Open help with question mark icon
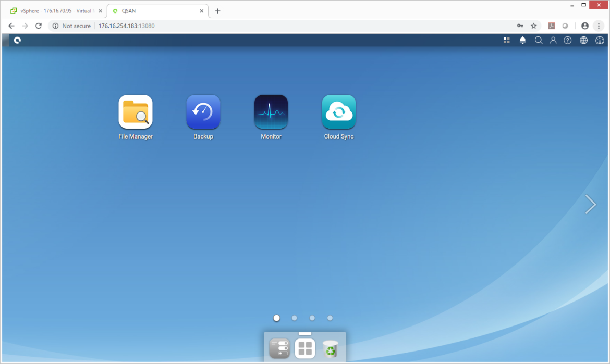610x364 pixels. click(568, 40)
